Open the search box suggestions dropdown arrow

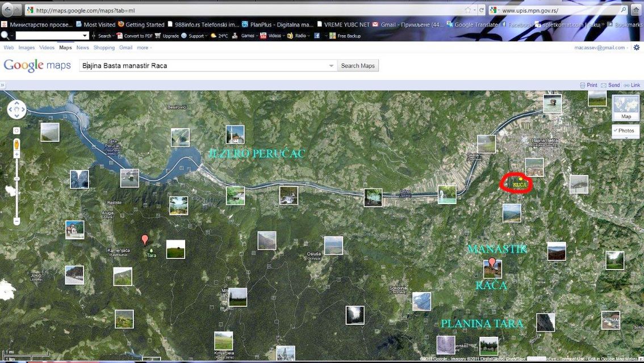332,66
